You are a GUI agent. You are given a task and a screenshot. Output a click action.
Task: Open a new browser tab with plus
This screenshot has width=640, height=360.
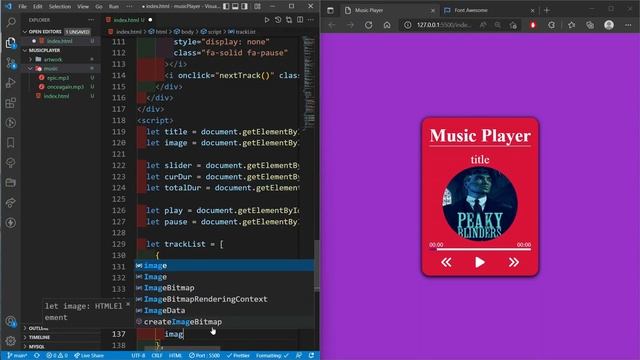(547, 10)
